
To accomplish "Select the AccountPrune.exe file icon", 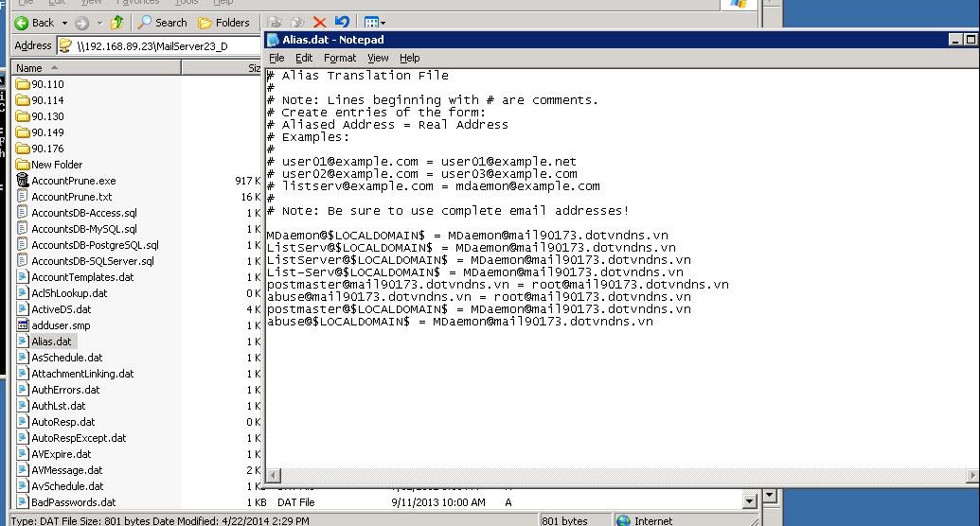I will pos(23,181).
